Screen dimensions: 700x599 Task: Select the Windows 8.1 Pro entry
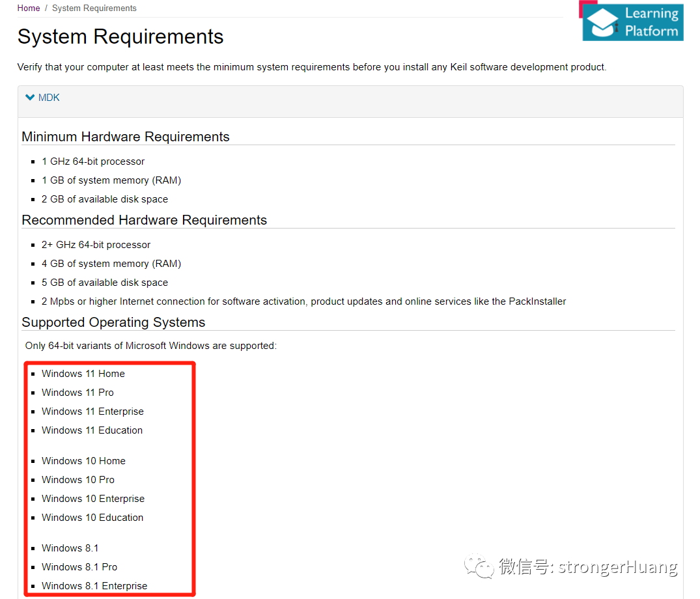coord(79,567)
